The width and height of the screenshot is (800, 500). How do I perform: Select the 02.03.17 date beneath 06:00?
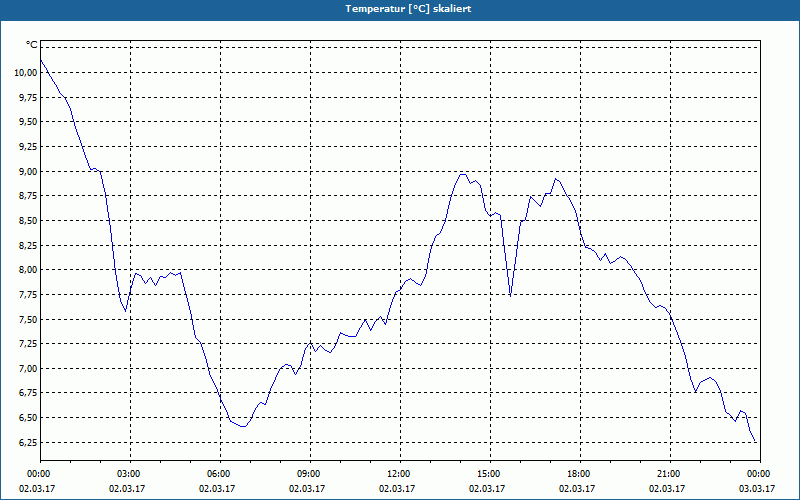click(x=217, y=488)
